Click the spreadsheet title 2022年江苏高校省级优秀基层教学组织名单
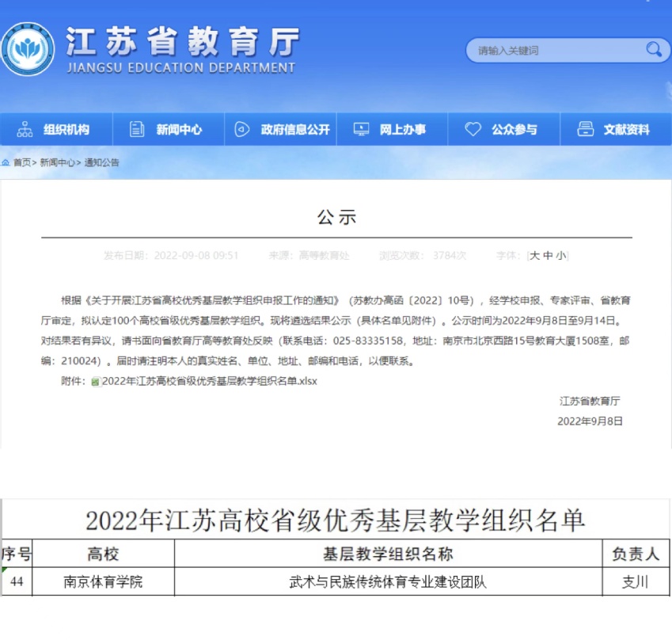 click(336, 520)
